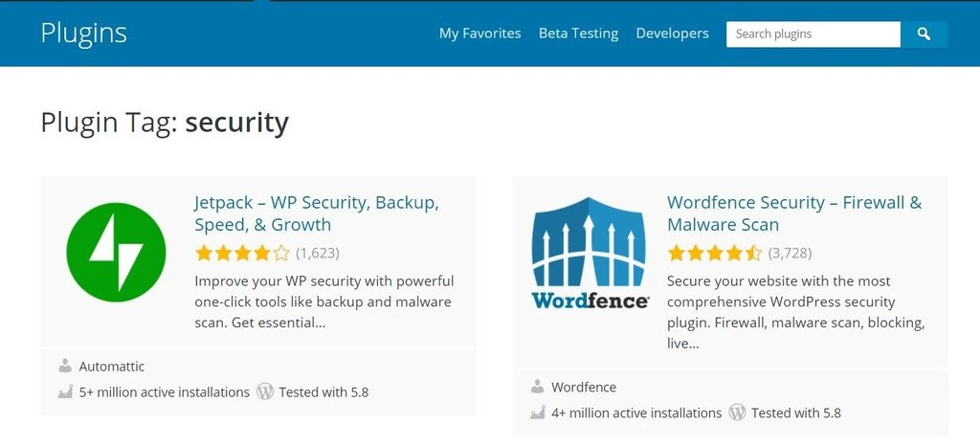
Task: Click the green Jetpack plugin logo
Action: click(116, 252)
